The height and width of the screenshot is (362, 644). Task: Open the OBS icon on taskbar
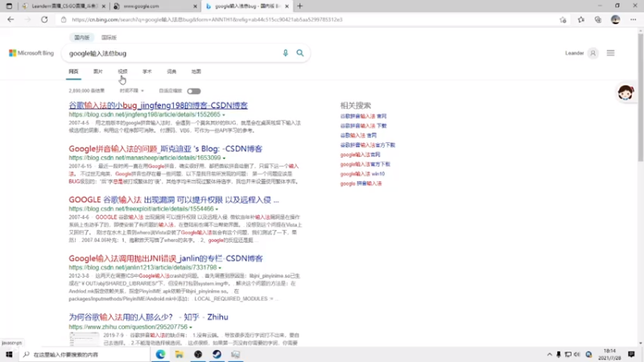pos(198,354)
